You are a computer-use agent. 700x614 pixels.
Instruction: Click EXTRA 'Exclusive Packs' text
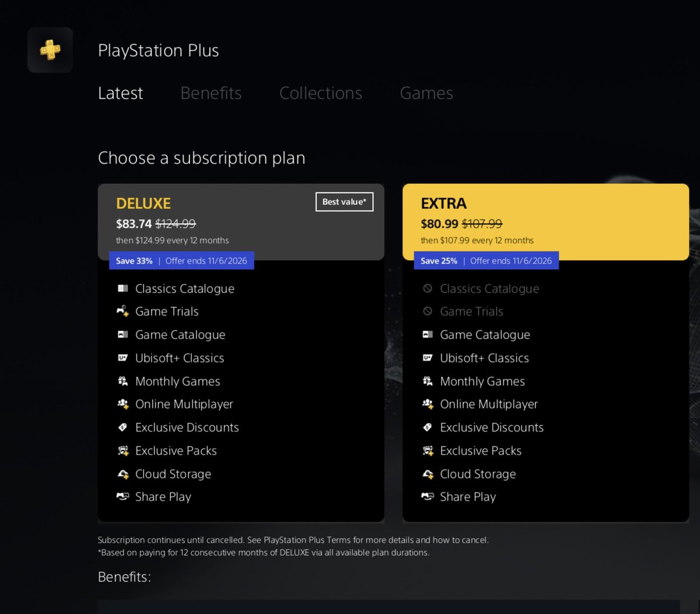pyautogui.click(x=481, y=451)
